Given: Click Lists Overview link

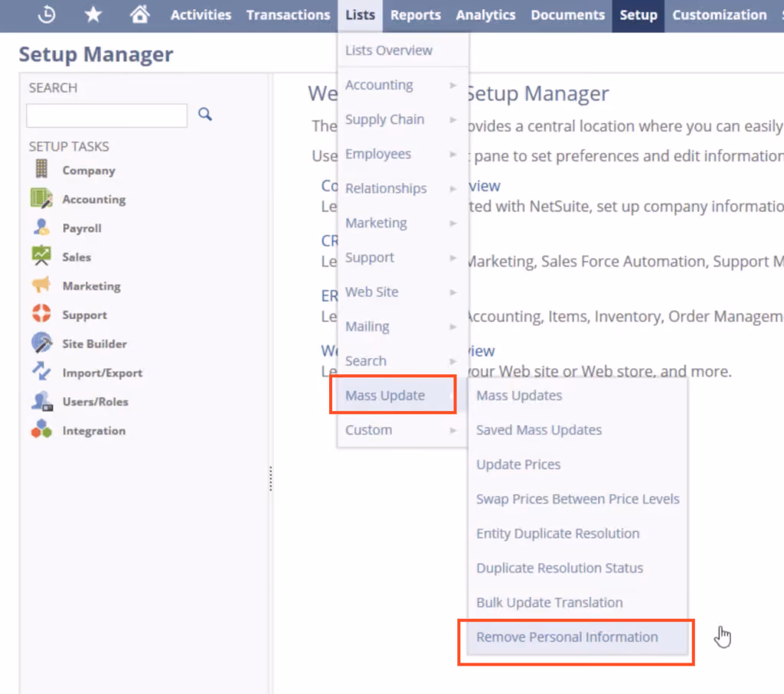Looking at the screenshot, I should click(x=388, y=50).
